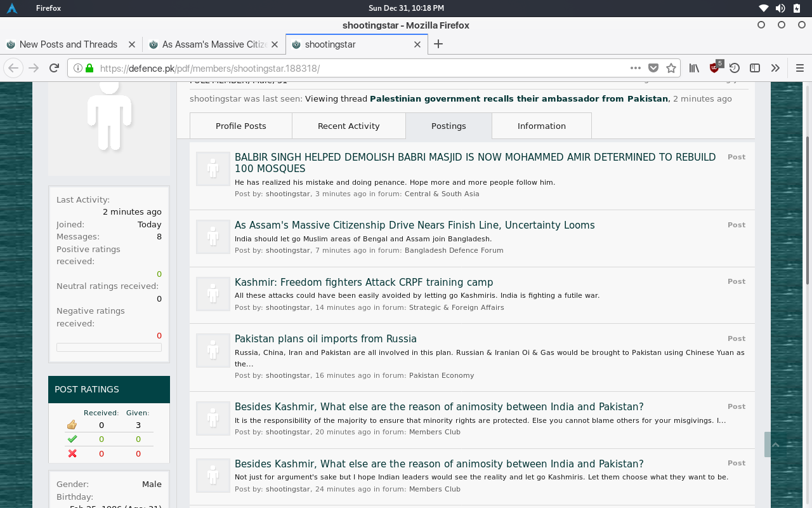Click the battery indicator icon
This screenshot has width=812, height=508.
coord(797,8)
